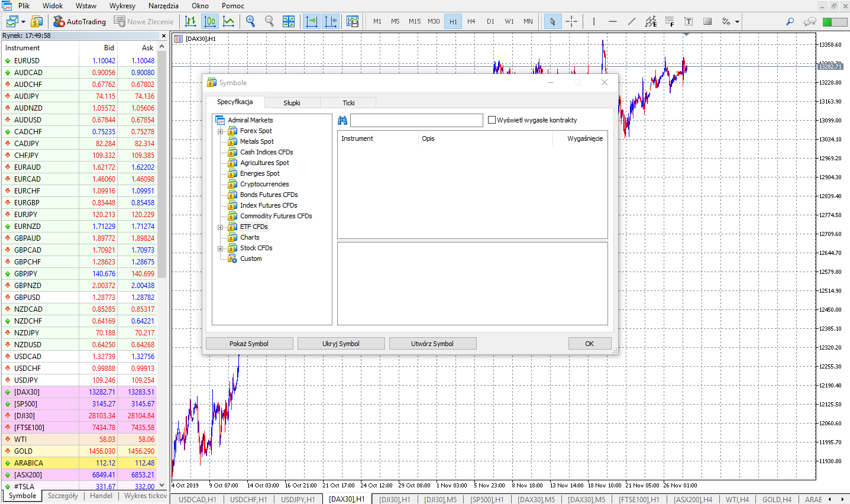Open the Wykresy menu

point(122,6)
